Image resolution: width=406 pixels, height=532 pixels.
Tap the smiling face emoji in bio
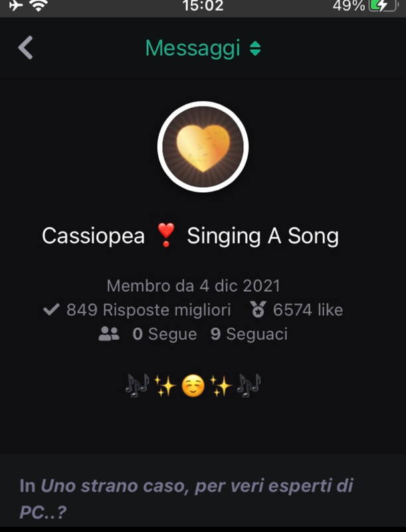tap(193, 386)
